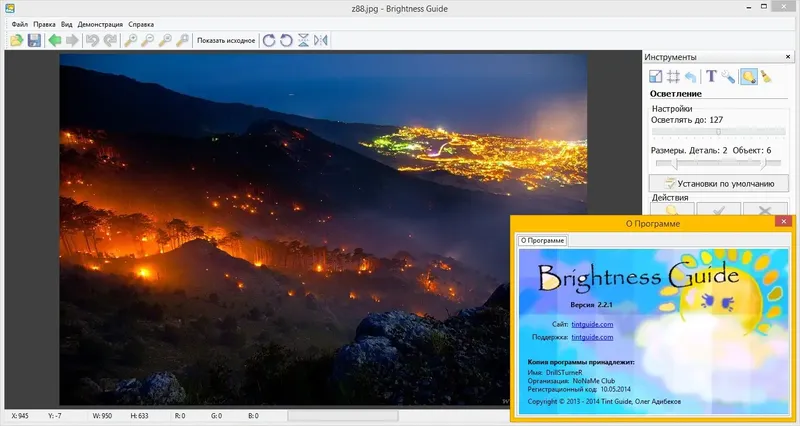The width and height of the screenshot is (800, 426).
Task: Select the Resize tool in Инструменты panel
Action: pyautogui.click(x=656, y=77)
